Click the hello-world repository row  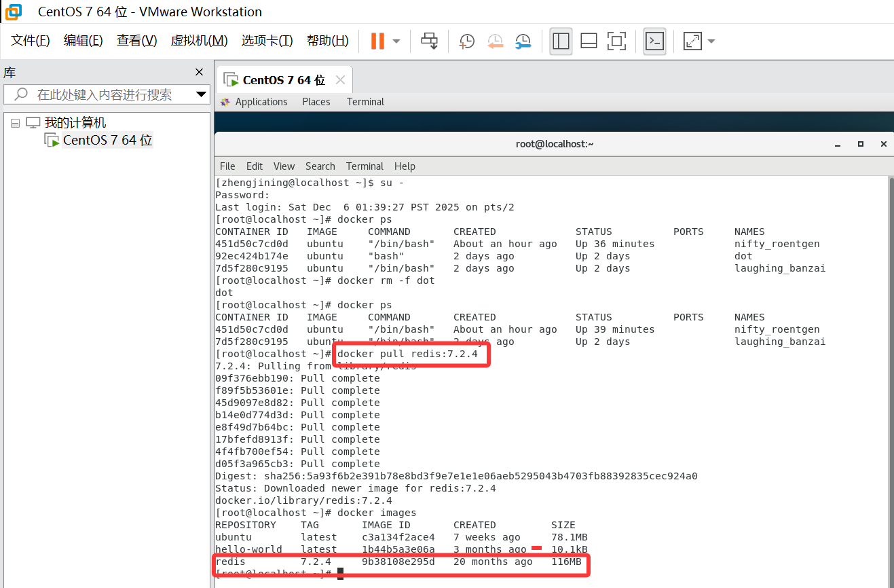pyautogui.click(x=401, y=549)
